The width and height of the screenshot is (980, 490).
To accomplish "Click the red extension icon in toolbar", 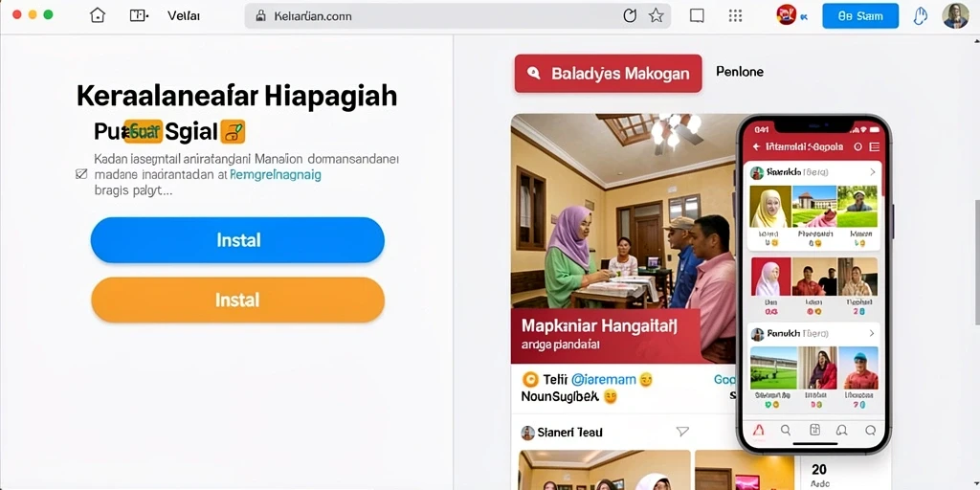I will 786,15.
